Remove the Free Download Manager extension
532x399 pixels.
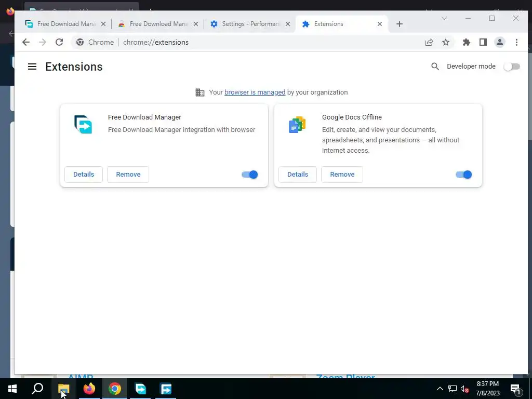pos(128,175)
